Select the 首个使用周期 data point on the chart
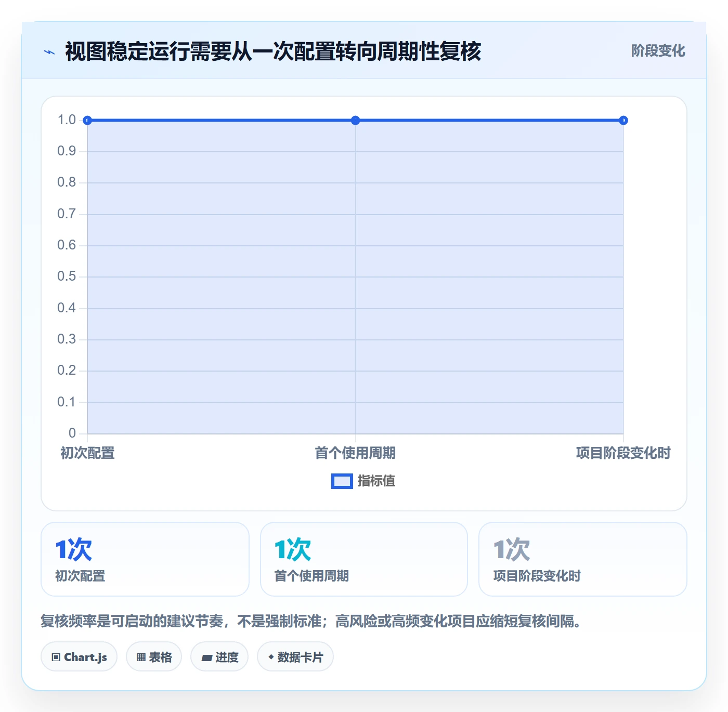 click(356, 121)
